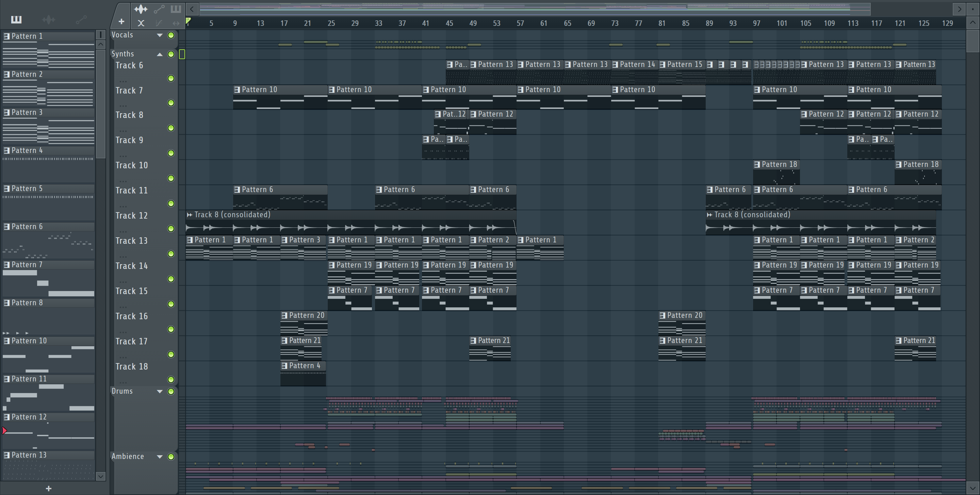980x495 pixels.
Task: Add a new pattern with the picker plus button
Action: [48, 488]
